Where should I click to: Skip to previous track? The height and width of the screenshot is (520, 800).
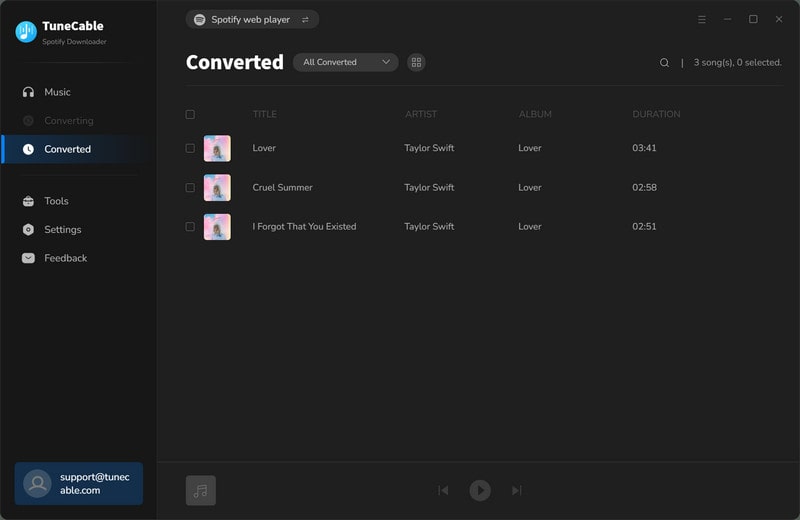(x=443, y=490)
